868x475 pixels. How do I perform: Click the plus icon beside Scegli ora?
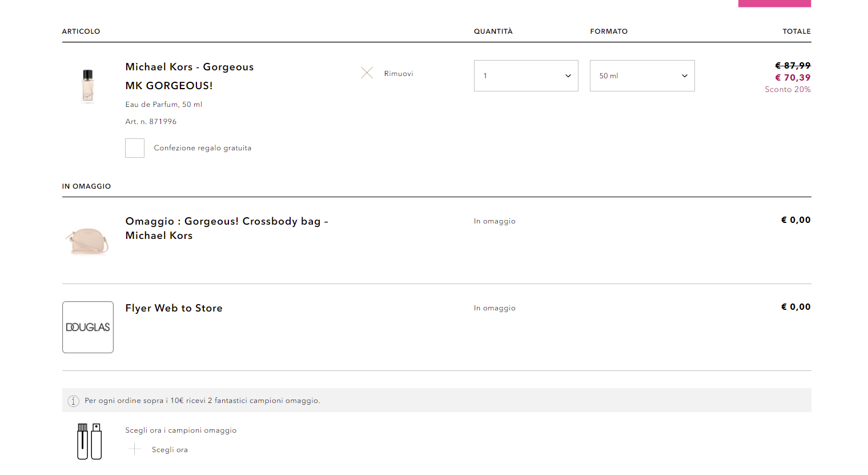pos(135,449)
